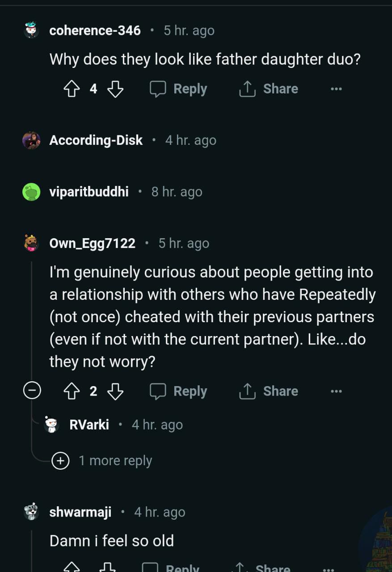Click According-Disk's profile avatar
Image resolution: width=392 pixels, height=572 pixels.
pos(31,140)
